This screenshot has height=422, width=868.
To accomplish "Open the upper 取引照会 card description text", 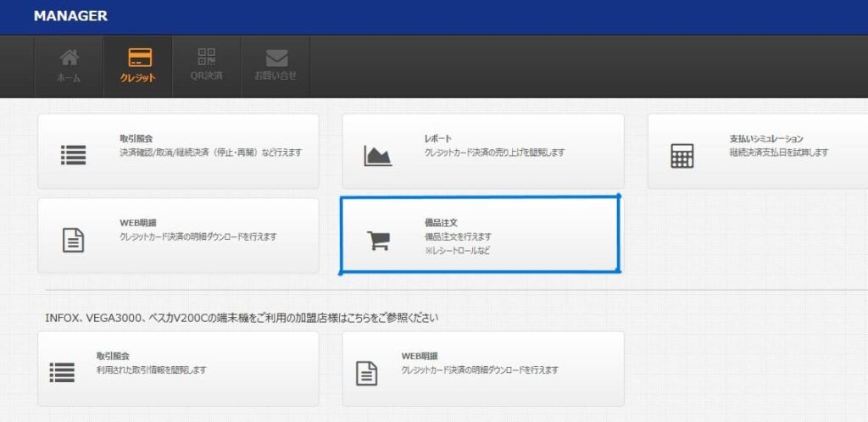I will (x=210, y=153).
